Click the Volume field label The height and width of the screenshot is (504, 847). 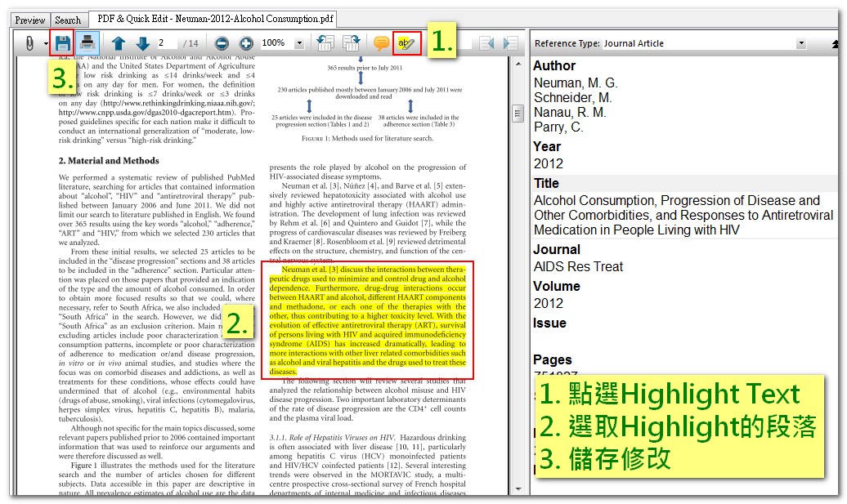(x=557, y=286)
